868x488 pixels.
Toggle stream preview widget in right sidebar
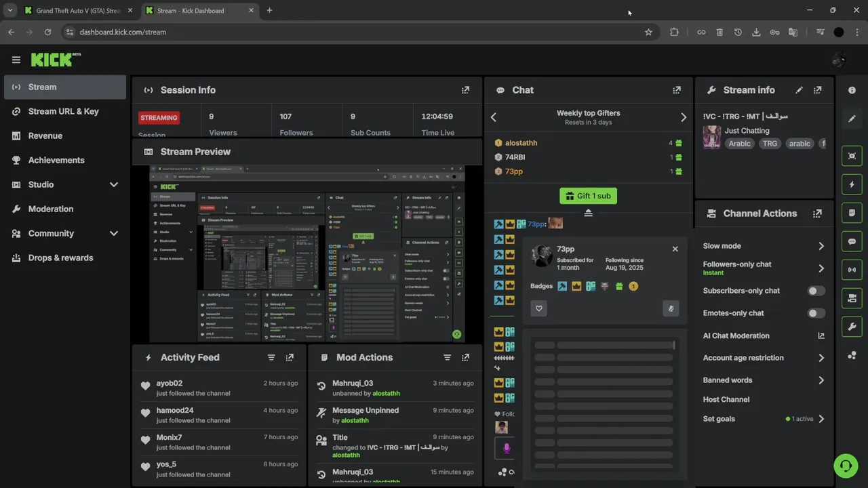pos(852,156)
